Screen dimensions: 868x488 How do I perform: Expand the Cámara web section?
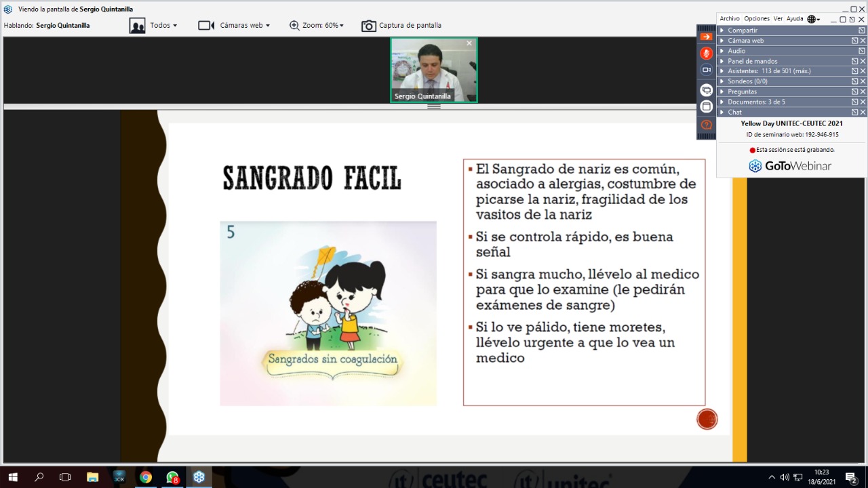722,41
